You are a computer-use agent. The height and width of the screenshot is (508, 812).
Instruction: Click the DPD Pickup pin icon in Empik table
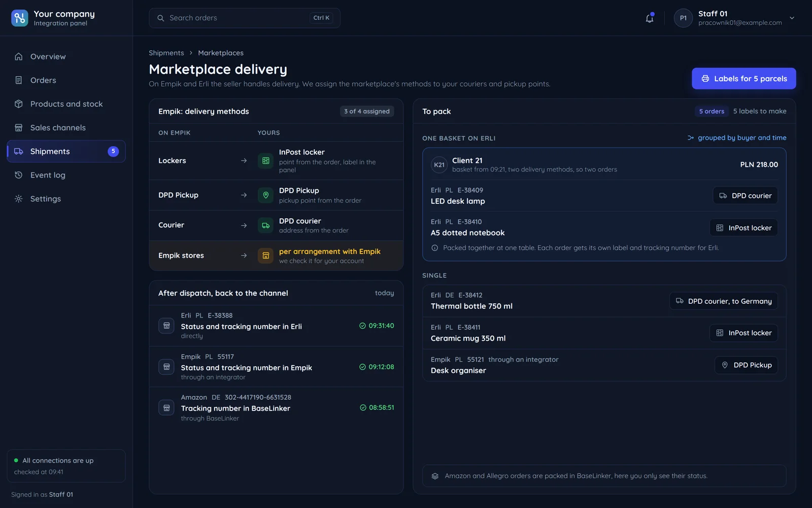pyautogui.click(x=265, y=195)
